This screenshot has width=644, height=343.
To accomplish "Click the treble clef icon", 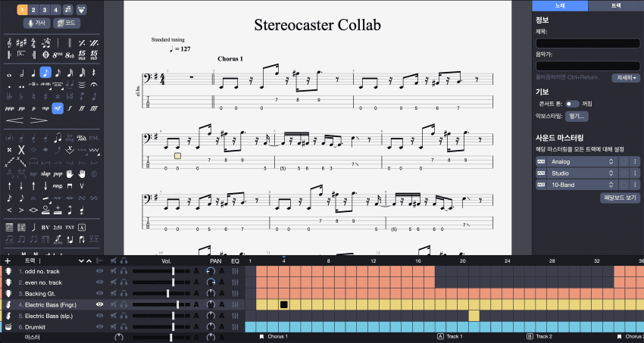I will [x=9, y=42].
